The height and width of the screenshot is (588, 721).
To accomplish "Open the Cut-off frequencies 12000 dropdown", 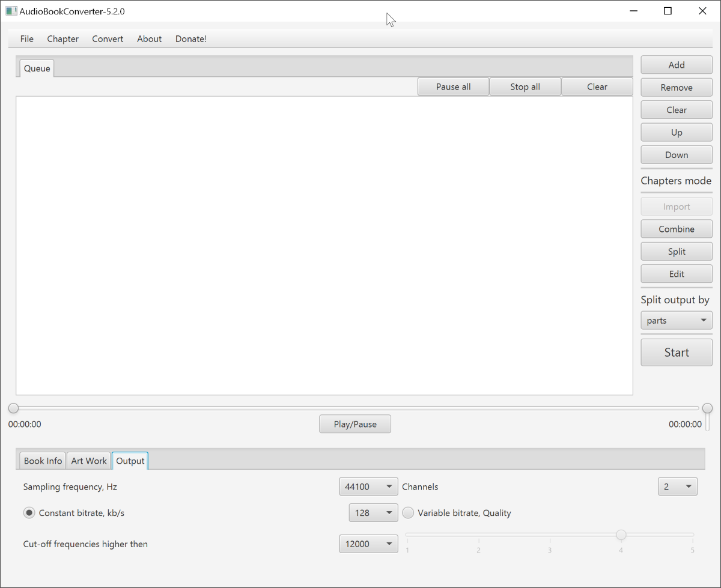I will click(368, 544).
